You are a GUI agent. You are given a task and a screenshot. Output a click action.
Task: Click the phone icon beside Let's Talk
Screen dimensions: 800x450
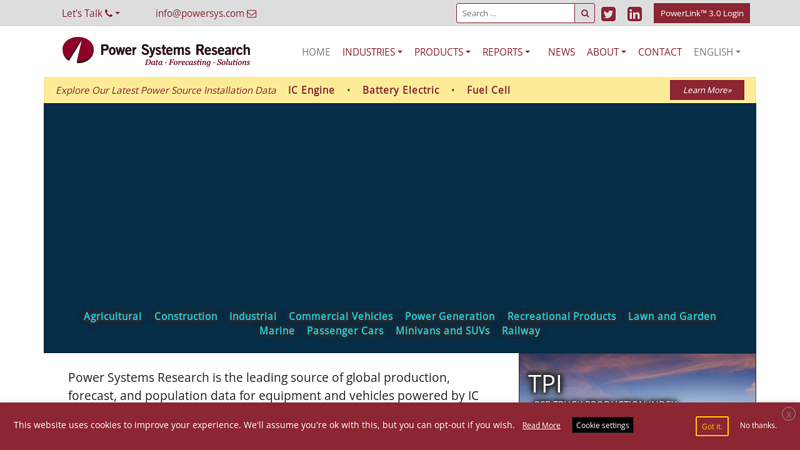(109, 13)
